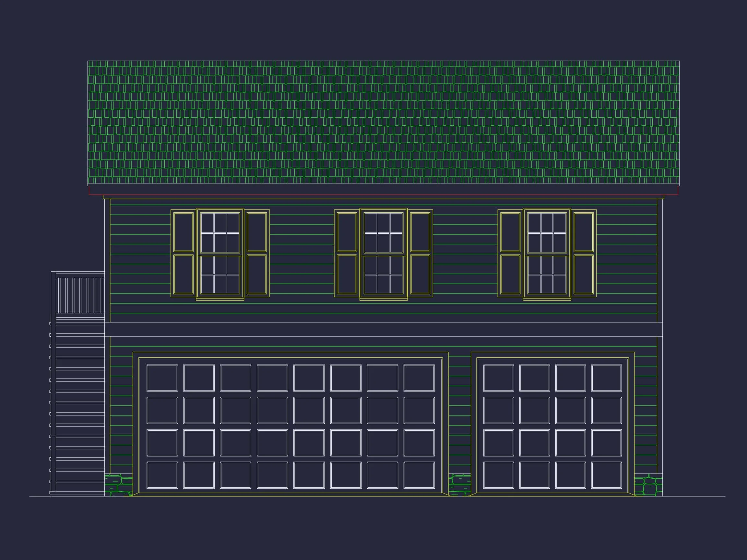Click the narrow single garage door

[552, 426]
